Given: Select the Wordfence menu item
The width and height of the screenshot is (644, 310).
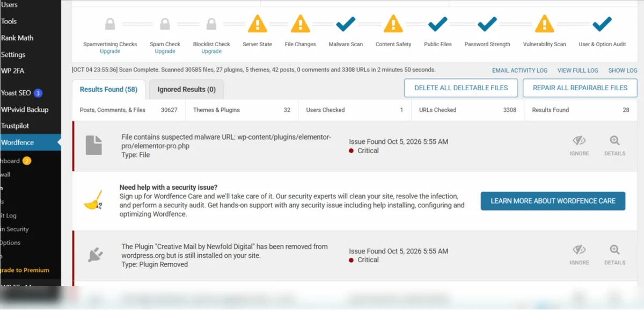Looking at the screenshot, I should (30, 142).
